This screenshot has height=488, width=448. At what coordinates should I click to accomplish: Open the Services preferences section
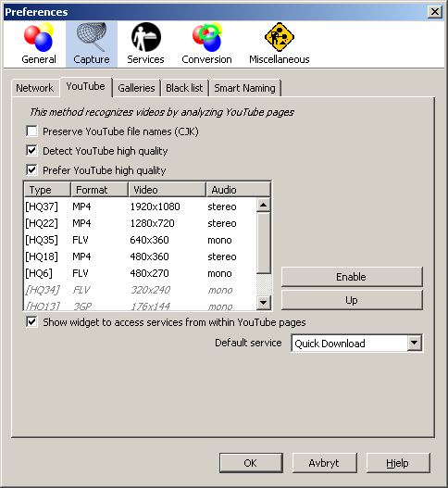145,44
